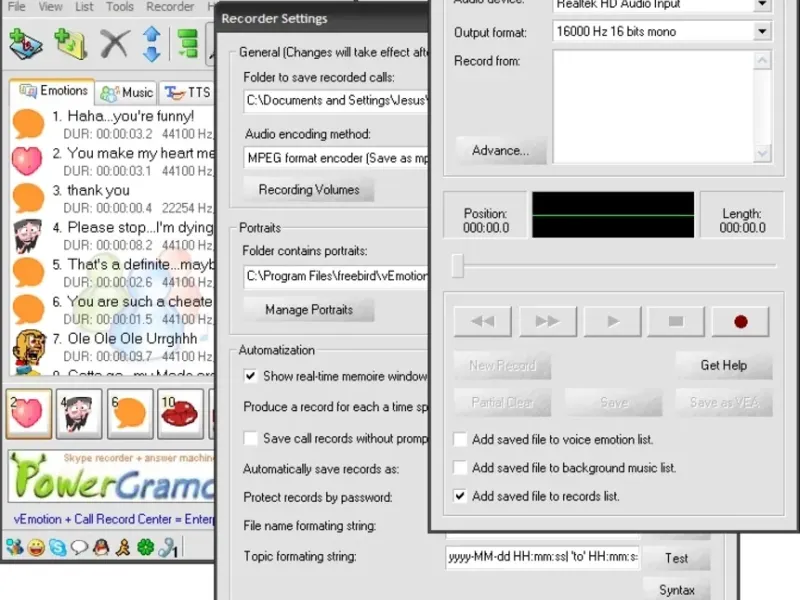Click the gray X delete toolbar icon
This screenshot has width=800, height=600.
click(x=115, y=44)
